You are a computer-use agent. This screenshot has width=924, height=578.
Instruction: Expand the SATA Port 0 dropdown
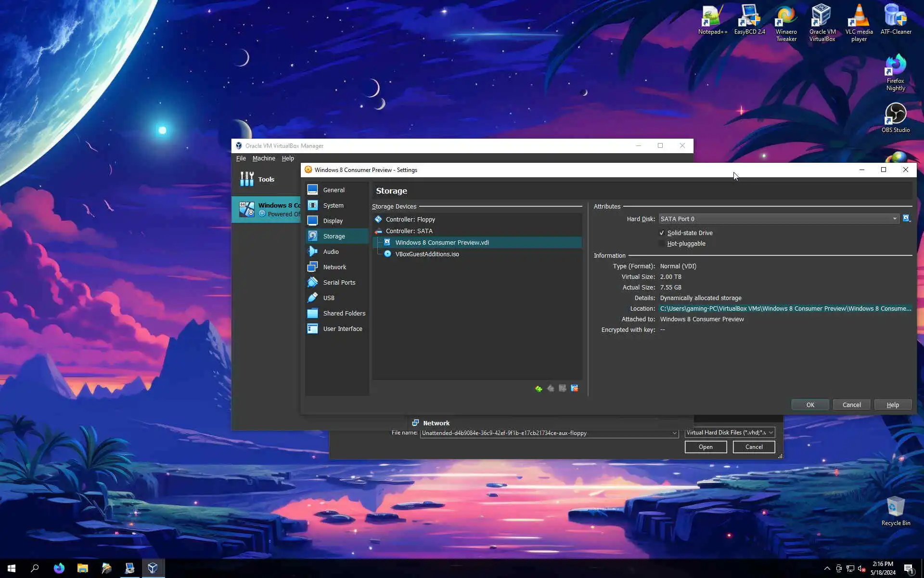tap(894, 219)
